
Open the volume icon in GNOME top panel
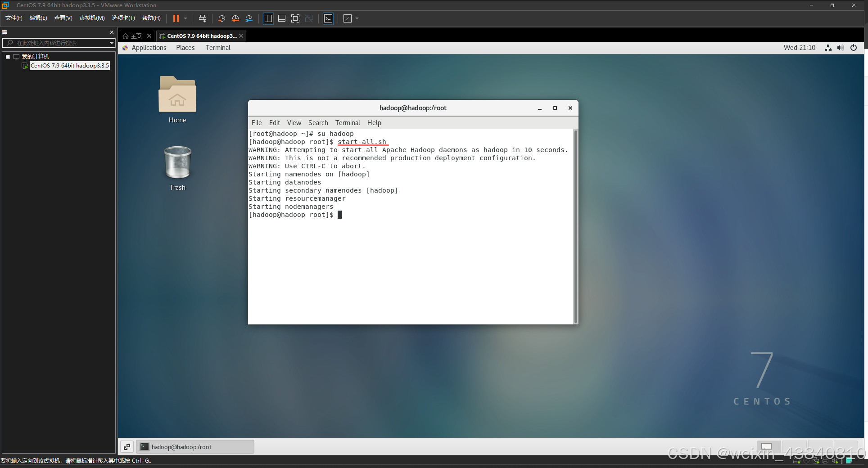point(840,48)
